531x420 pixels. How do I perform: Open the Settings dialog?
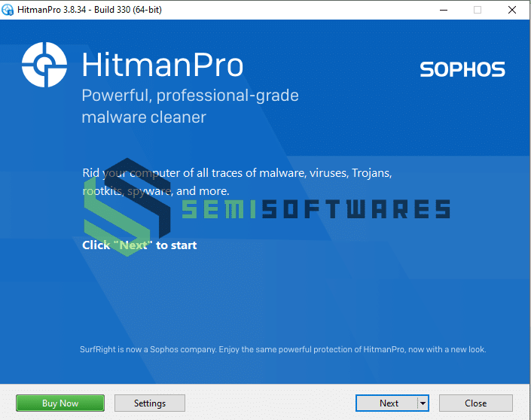click(x=150, y=403)
